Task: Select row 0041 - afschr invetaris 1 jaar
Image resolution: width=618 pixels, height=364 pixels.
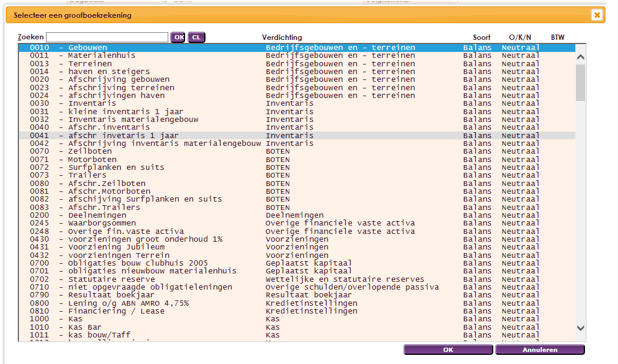Action: (297, 135)
